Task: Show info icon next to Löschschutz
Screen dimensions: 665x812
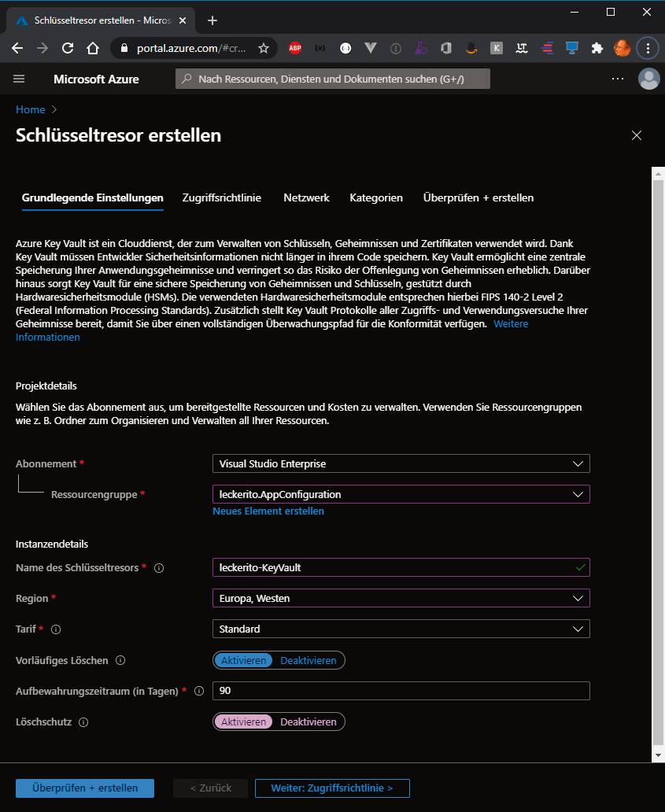Action: tap(83, 722)
